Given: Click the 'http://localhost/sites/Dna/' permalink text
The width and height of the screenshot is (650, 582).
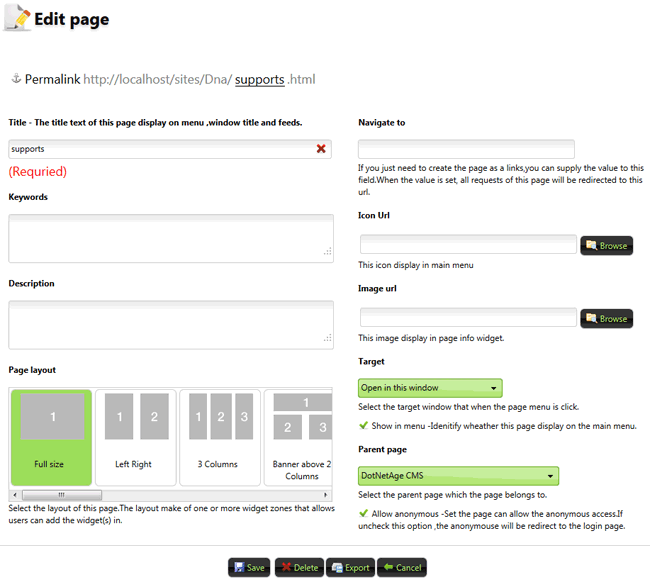Looking at the screenshot, I should click(158, 79).
